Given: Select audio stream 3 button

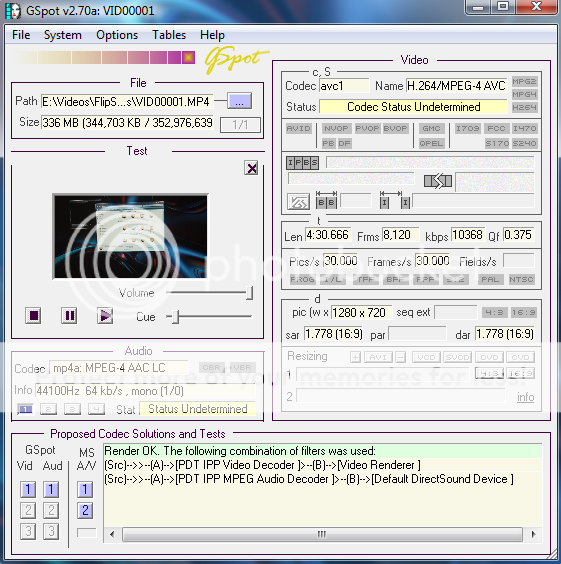Looking at the screenshot, I should (x=72, y=409).
